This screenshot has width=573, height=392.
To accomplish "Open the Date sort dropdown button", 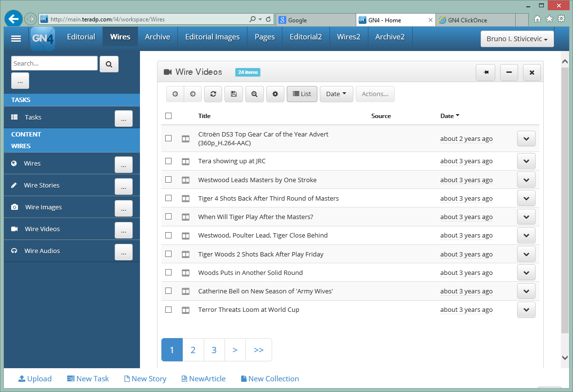I will click(x=336, y=94).
